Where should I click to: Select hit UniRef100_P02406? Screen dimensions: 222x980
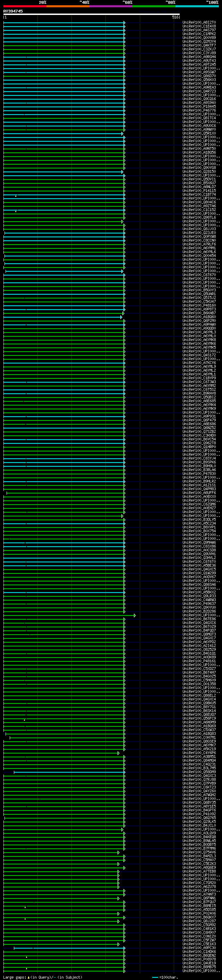tap(199, 913)
